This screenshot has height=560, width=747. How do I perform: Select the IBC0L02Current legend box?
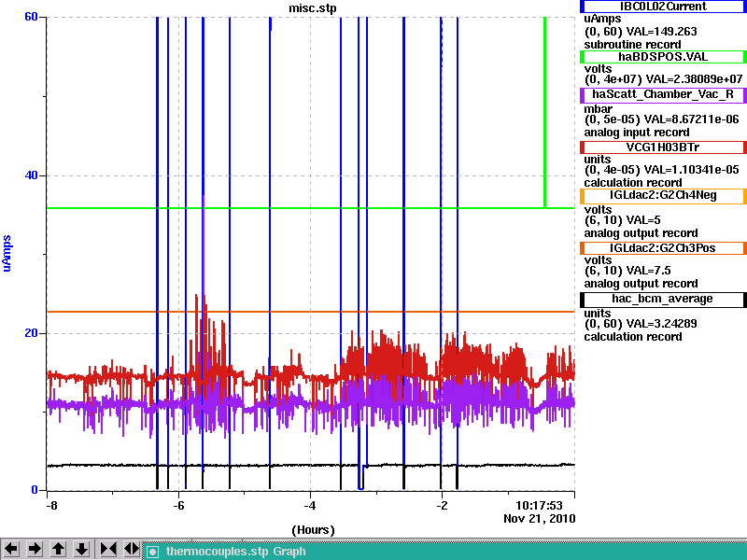click(663, 7)
